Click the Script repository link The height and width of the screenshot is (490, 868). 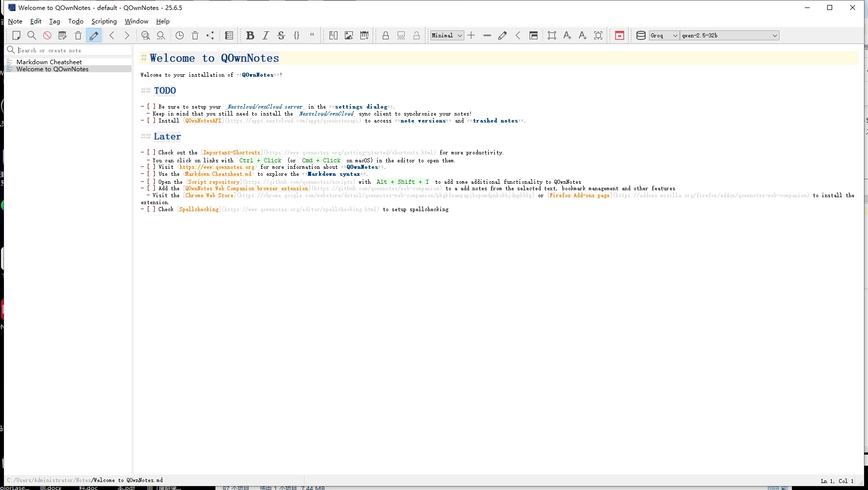(x=215, y=182)
